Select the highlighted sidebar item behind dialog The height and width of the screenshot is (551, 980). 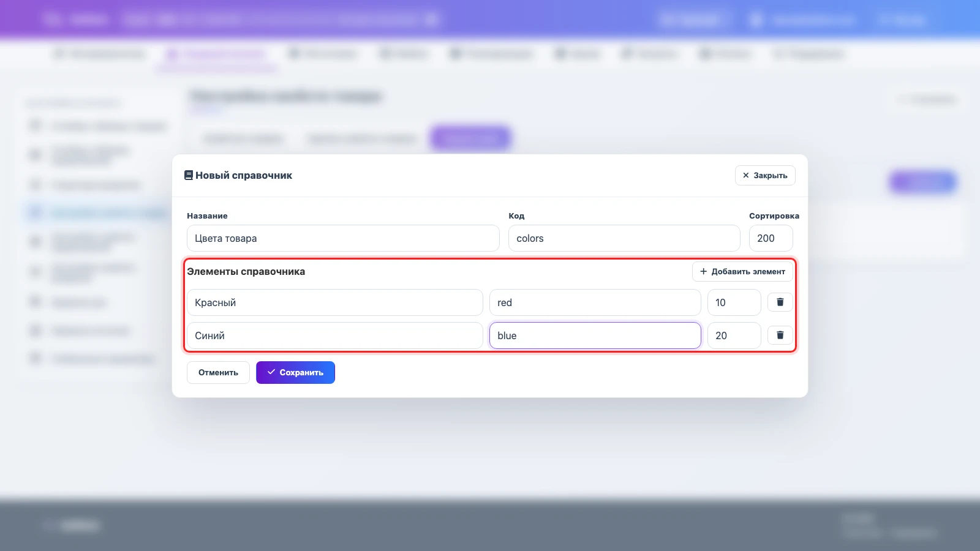coord(98,212)
